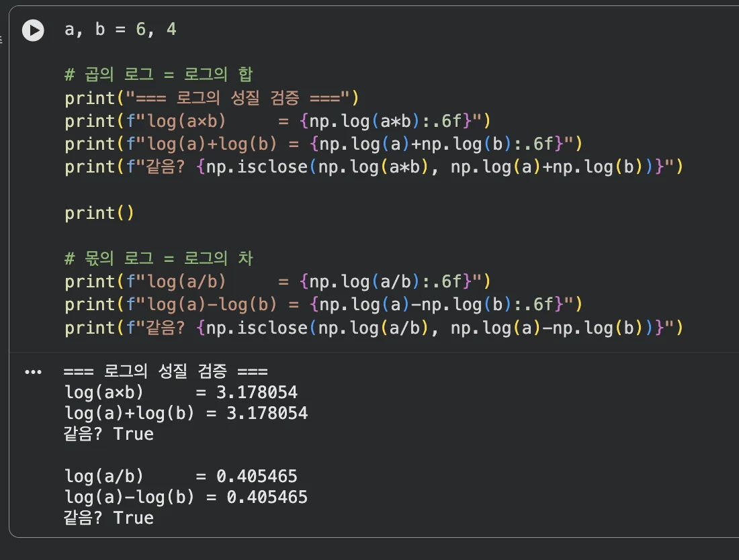Place cursor in the 곱의 로그 comment line

click(159, 75)
